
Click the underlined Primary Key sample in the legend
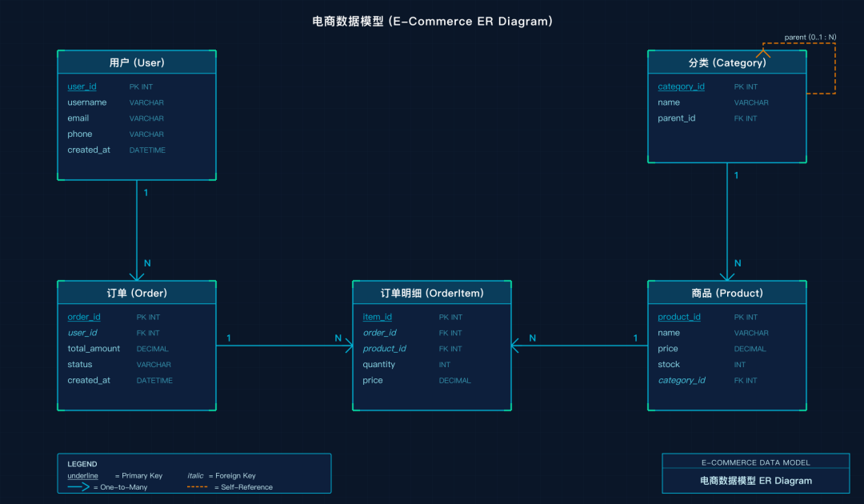(82, 475)
